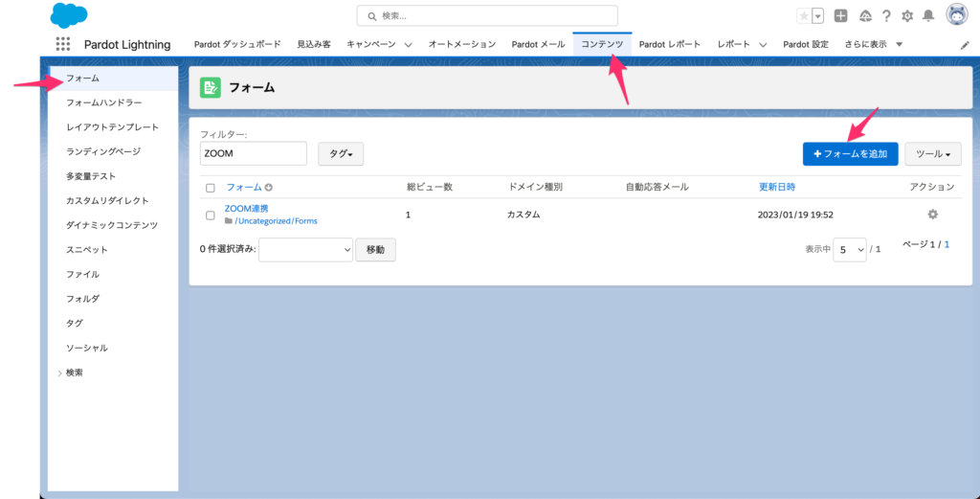Click the フォームを追加 button

pos(850,154)
